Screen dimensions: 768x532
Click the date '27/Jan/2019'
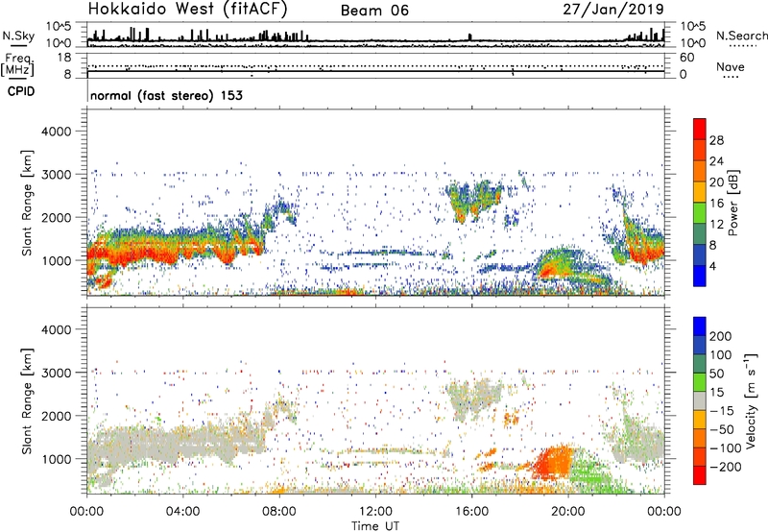pyautogui.click(x=613, y=9)
